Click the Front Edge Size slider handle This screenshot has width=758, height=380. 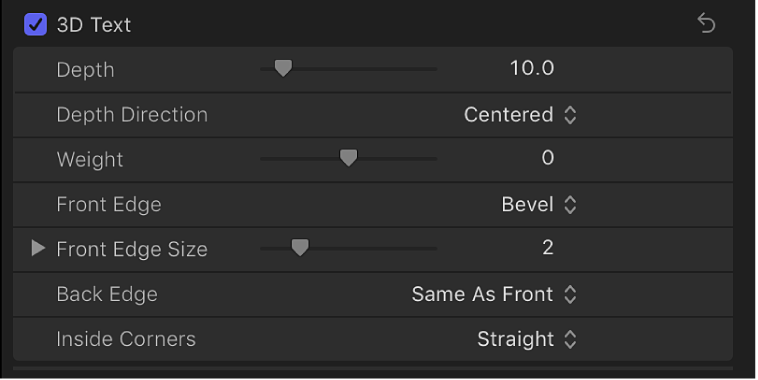click(x=300, y=248)
